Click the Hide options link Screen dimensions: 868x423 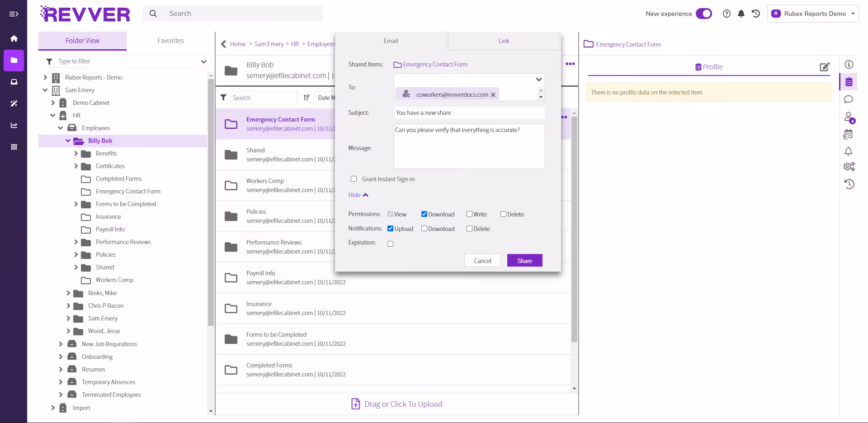358,195
